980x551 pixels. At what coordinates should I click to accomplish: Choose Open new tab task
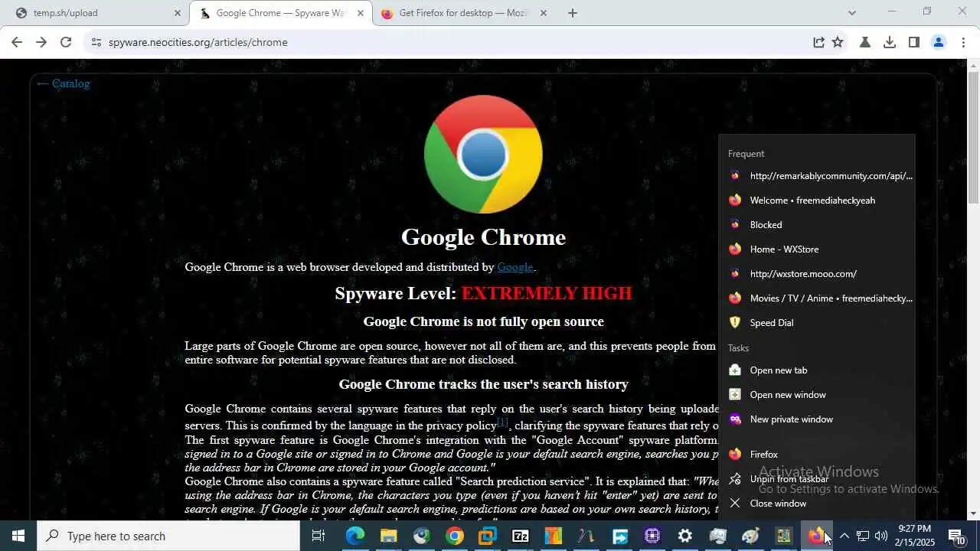pos(817,370)
